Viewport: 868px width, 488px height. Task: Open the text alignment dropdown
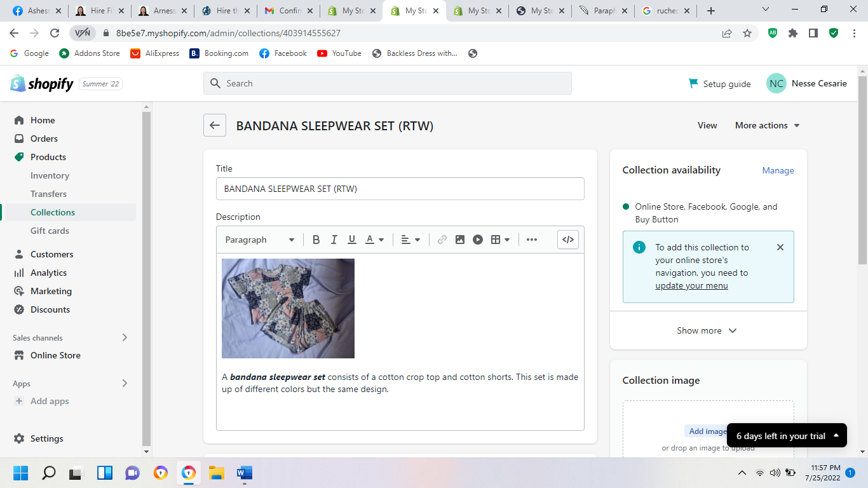coord(410,240)
